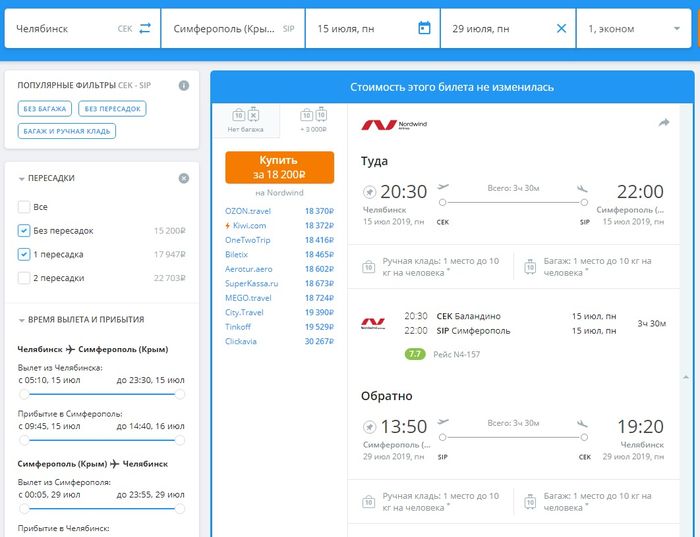Viewport: 700px width, 537px height.
Task: Open Tinkoff offer link
Action: point(238,327)
